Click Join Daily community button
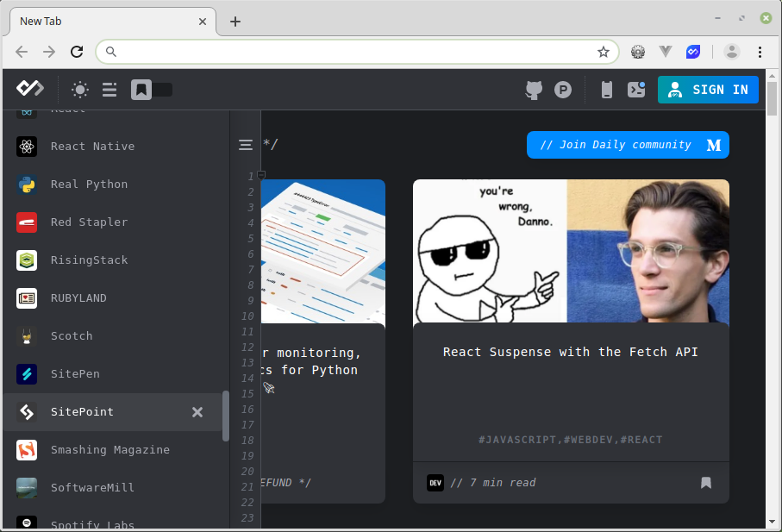This screenshot has width=782, height=532. coord(627,145)
